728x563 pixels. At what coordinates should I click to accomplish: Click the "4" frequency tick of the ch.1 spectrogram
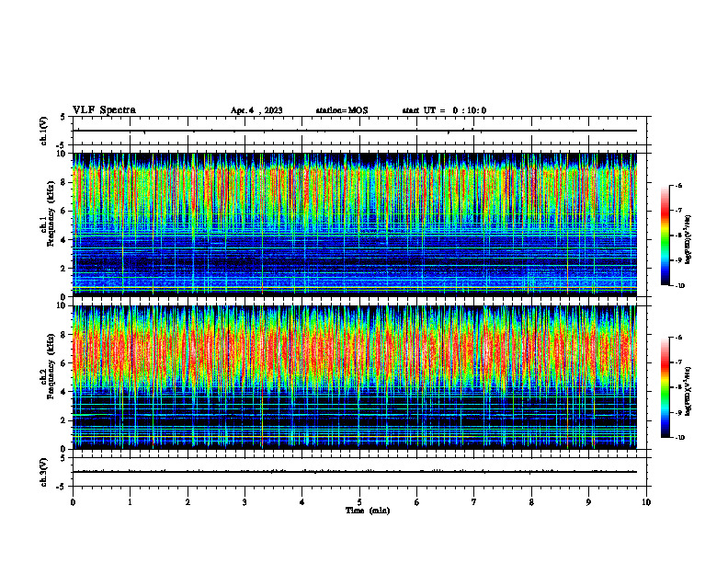tap(64, 240)
